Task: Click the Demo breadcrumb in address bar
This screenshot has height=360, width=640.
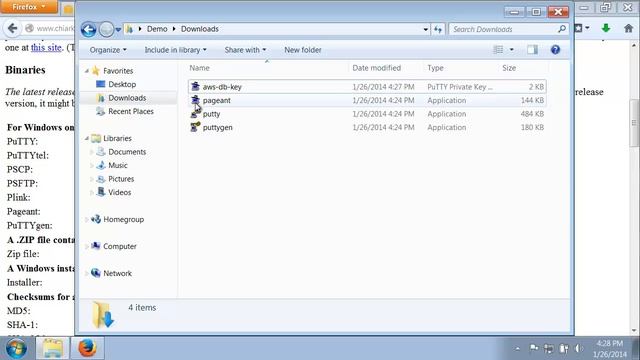Action: click(157, 29)
